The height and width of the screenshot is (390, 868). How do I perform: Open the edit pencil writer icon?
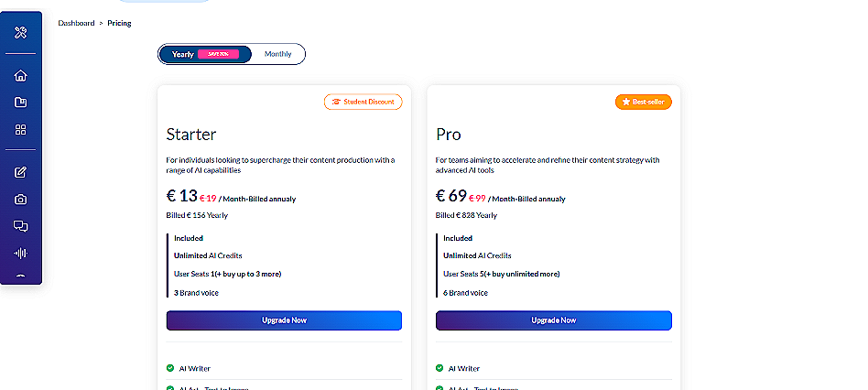pos(20,171)
